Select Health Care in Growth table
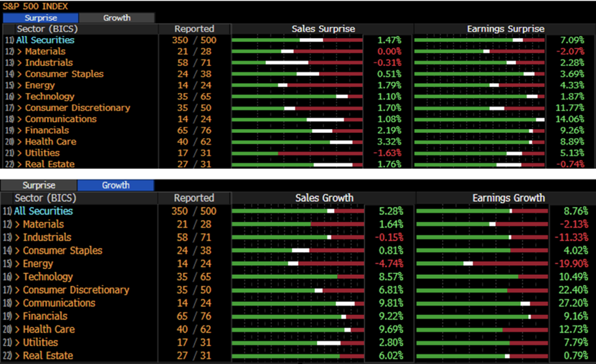This screenshot has width=596, height=364. (48, 329)
